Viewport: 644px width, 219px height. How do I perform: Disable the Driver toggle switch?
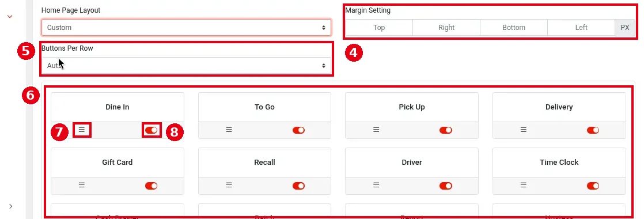pyautogui.click(x=446, y=186)
